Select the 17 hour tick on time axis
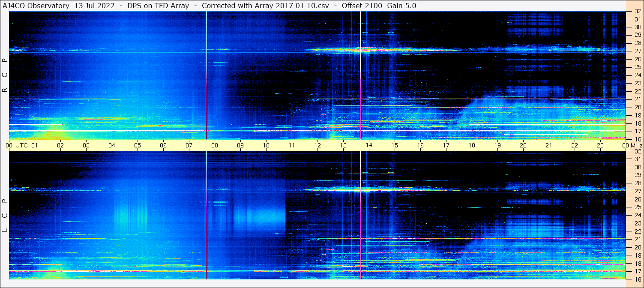This screenshot has width=644, height=288. tap(446, 145)
